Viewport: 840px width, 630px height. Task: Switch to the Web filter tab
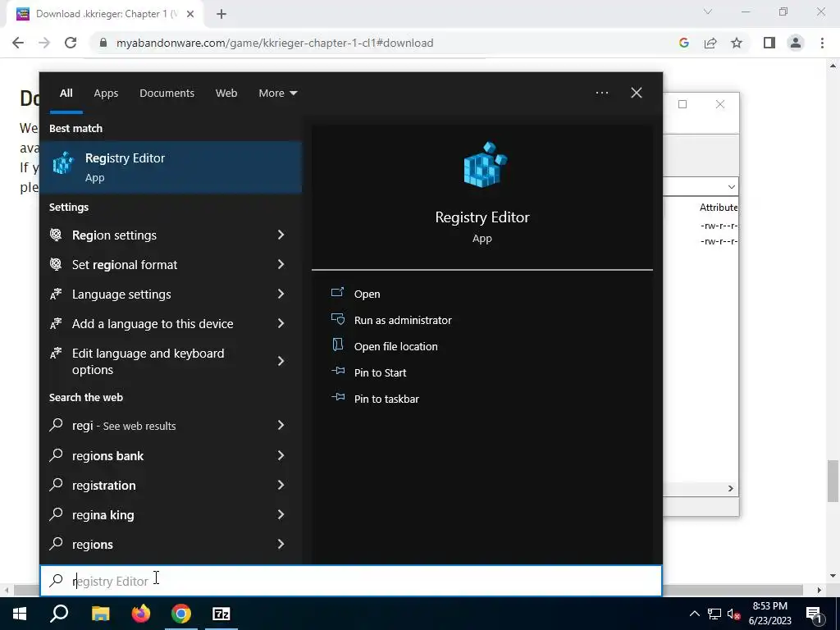click(226, 94)
